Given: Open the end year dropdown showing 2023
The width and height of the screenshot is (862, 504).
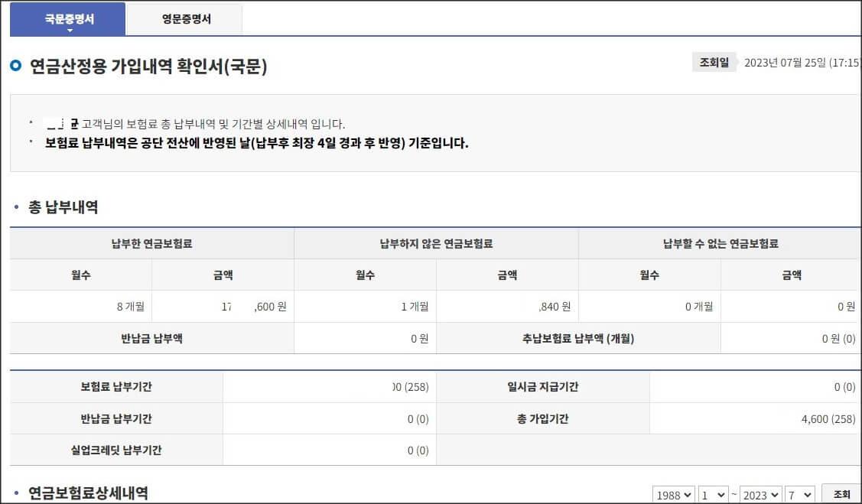Looking at the screenshot, I should pyautogui.click(x=760, y=495).
